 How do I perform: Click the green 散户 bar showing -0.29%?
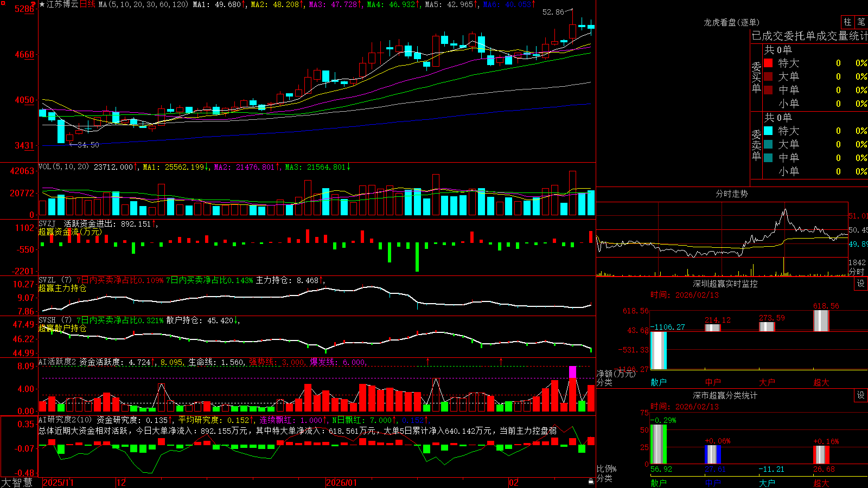point(659,444)
